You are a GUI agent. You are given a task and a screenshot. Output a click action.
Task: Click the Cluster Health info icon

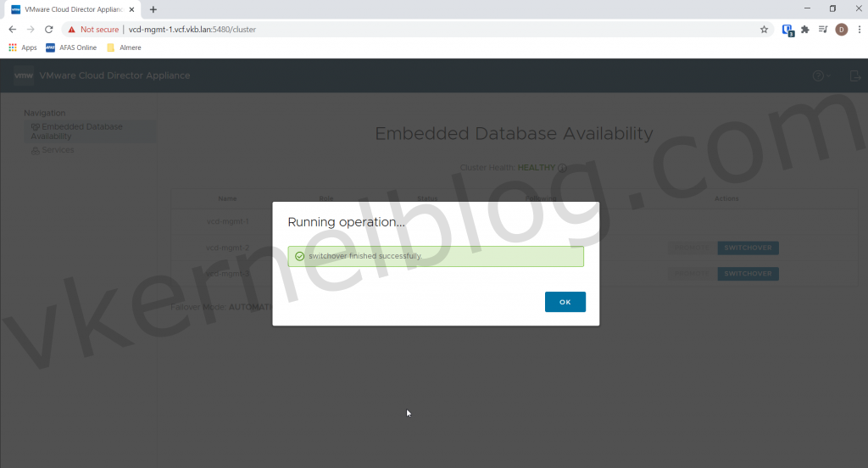562,168
